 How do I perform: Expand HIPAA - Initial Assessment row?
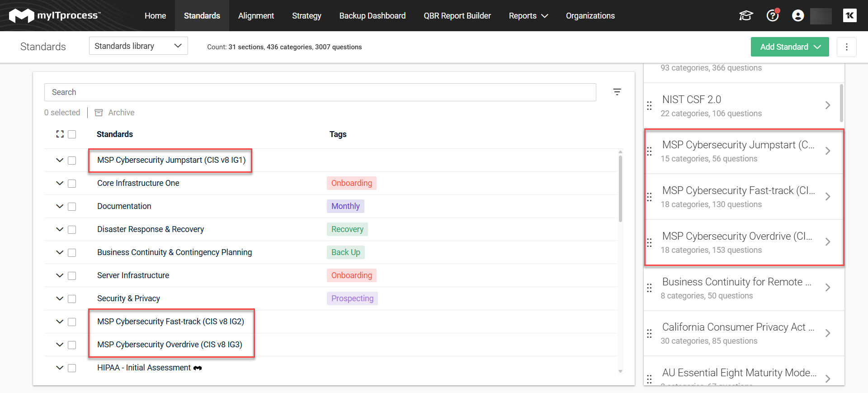(x=60, y=368)
